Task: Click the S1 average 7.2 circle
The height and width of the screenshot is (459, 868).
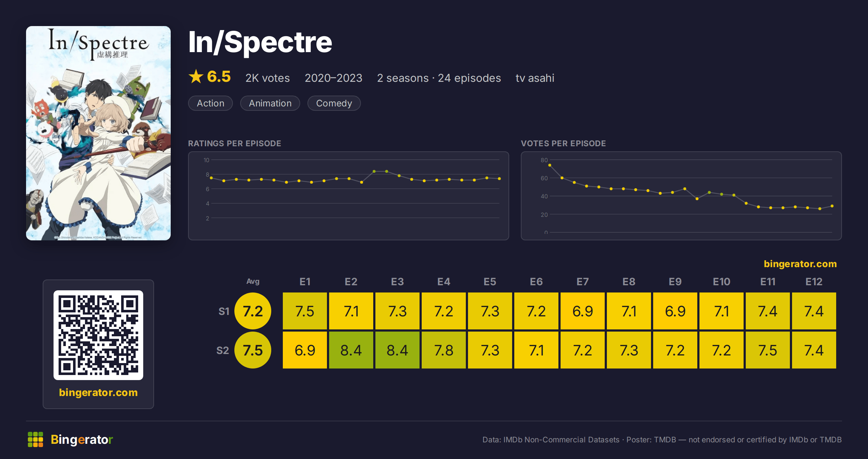Action: click(x=253, y=311)
